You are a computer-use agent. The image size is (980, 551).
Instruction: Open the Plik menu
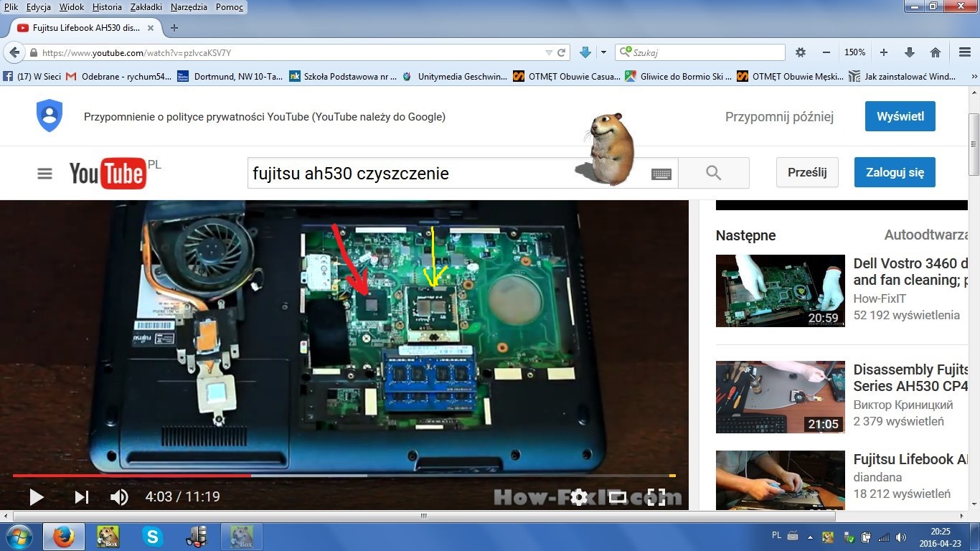11,7
